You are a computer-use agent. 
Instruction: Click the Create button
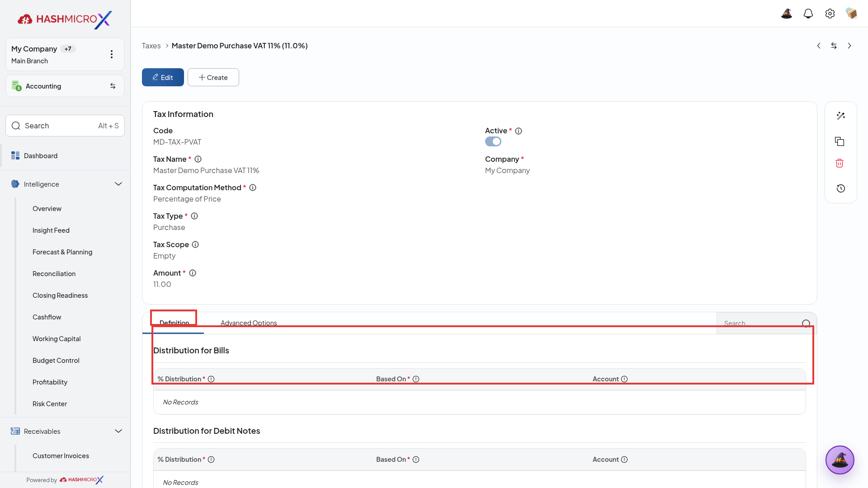[x=213, y=77]
